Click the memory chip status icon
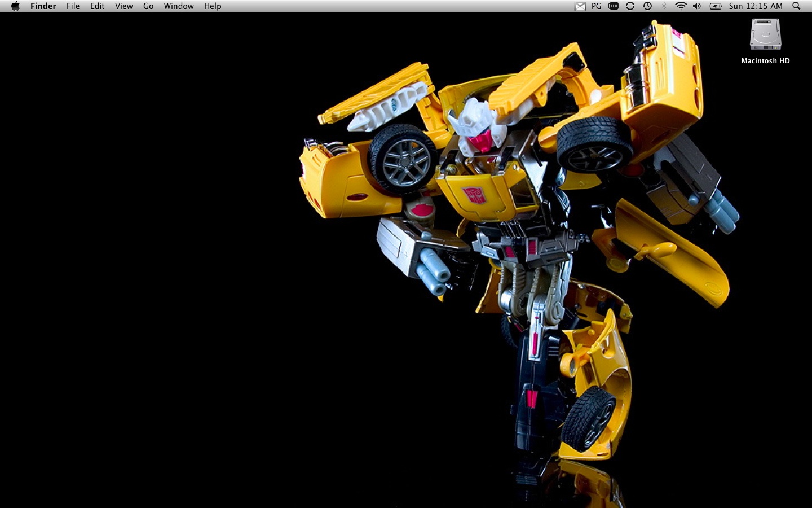 (614, 6)
